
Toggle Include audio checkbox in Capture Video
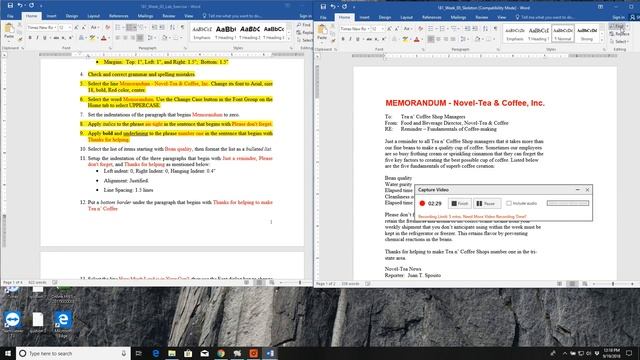click(x=509, y=203)
